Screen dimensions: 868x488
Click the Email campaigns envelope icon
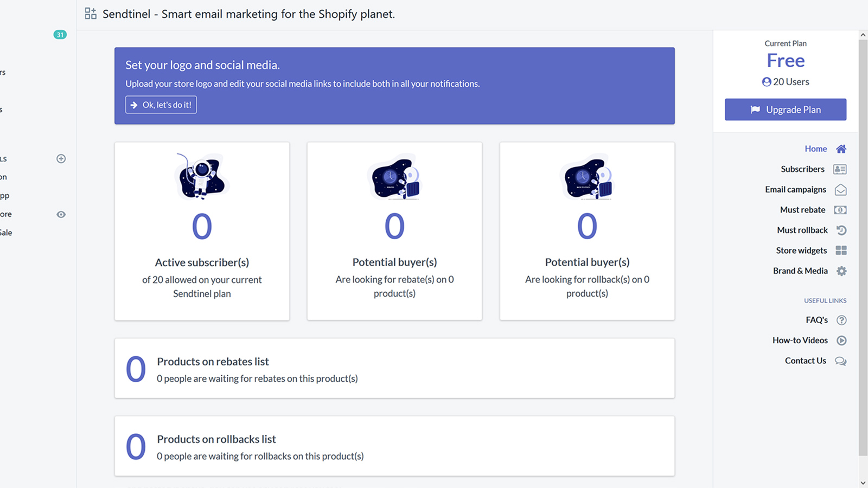(x=840, y=190)
